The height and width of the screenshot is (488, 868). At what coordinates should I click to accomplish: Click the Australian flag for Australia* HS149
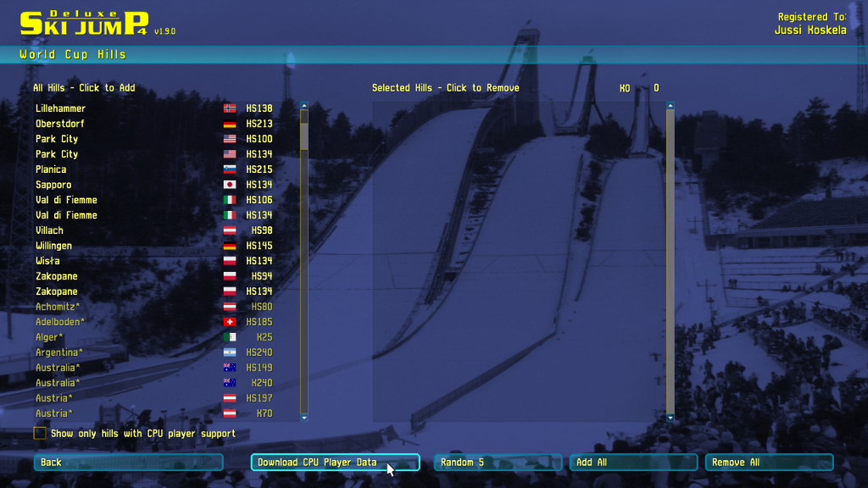[230, 368]
